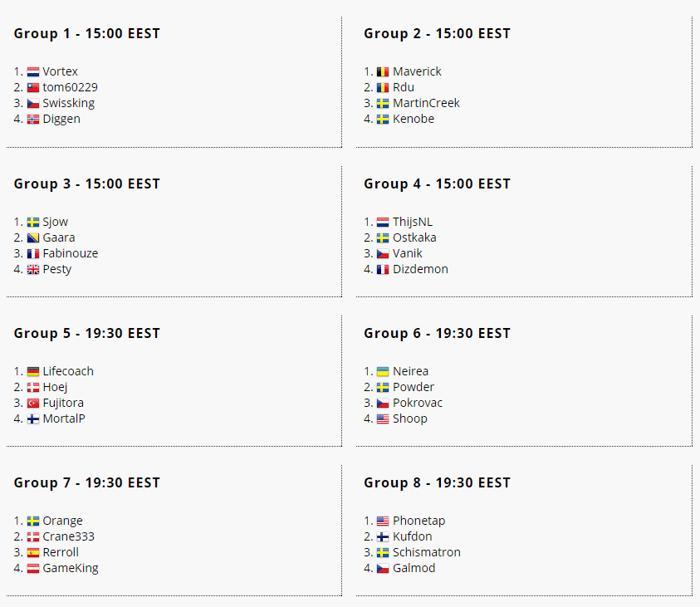Viewport: 700px width, 607px height.
Task: Click the flag icon beside Phonetap
Action: tap(383, 521)
